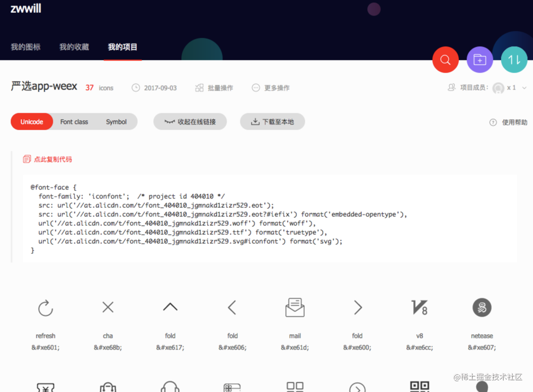The image size is (533, 392).
Task: Open 我的图标 tab
Action: (26, 47)
